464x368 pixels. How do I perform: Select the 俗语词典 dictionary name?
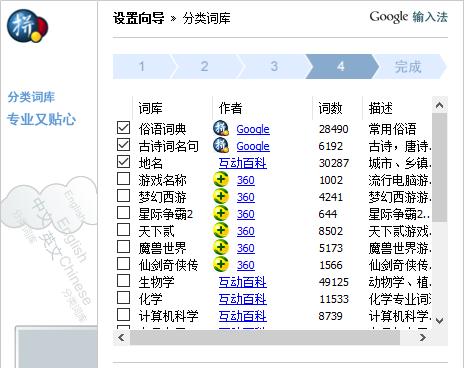point(162,129)
